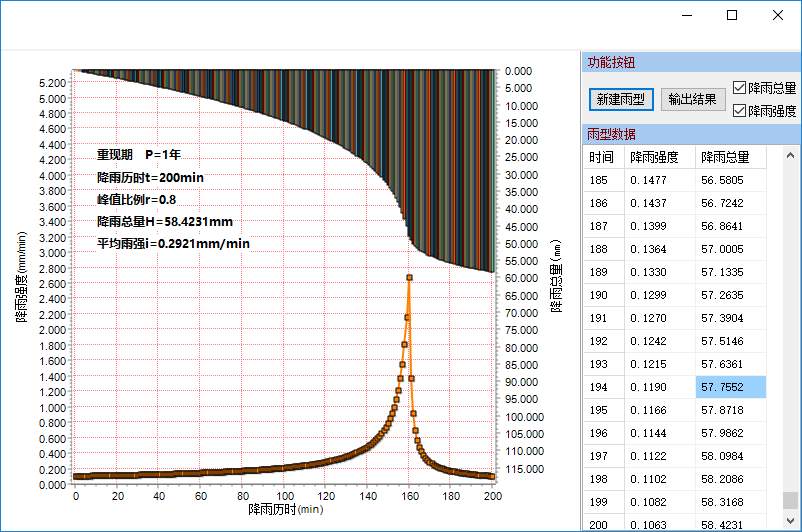Click the 降雨总量 table column header

730,157
